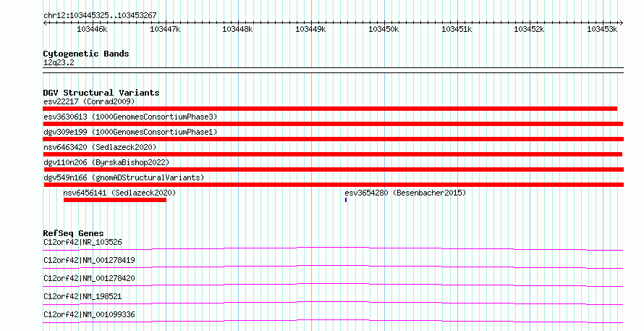Select dgv110n206 (ByrskaBishop2022) variant
Viewport: 644px width, 331px height.
(x=106, y=162)
